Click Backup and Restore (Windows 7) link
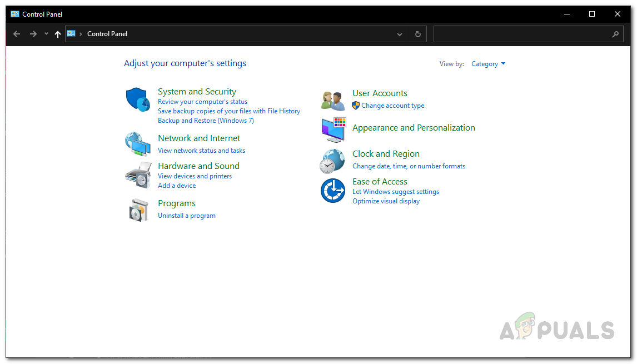 tap(206, 121)
